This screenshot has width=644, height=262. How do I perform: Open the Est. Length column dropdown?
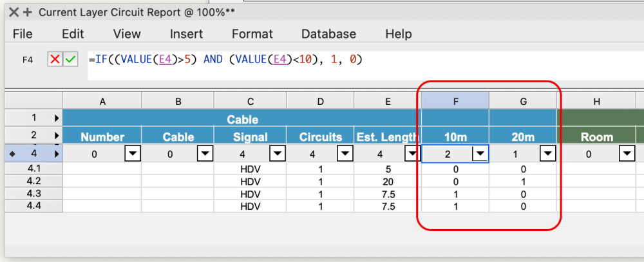[x=411, y=154]
